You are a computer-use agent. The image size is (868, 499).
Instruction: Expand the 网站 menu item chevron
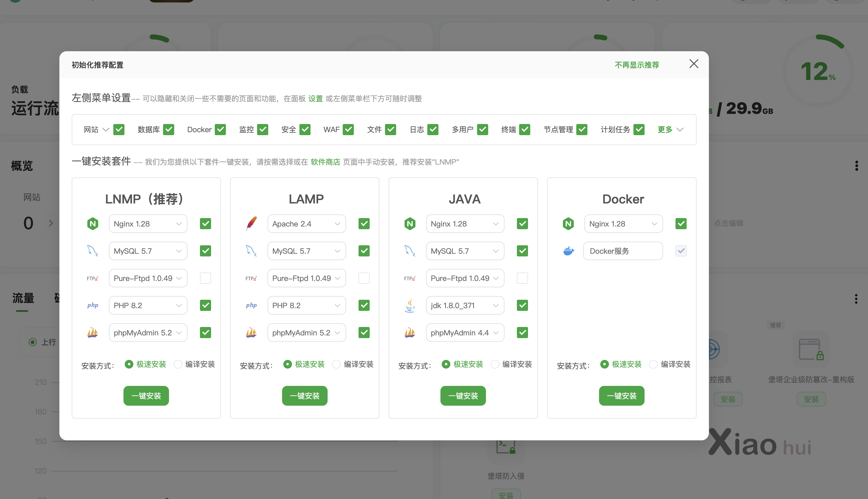point(106,129)
